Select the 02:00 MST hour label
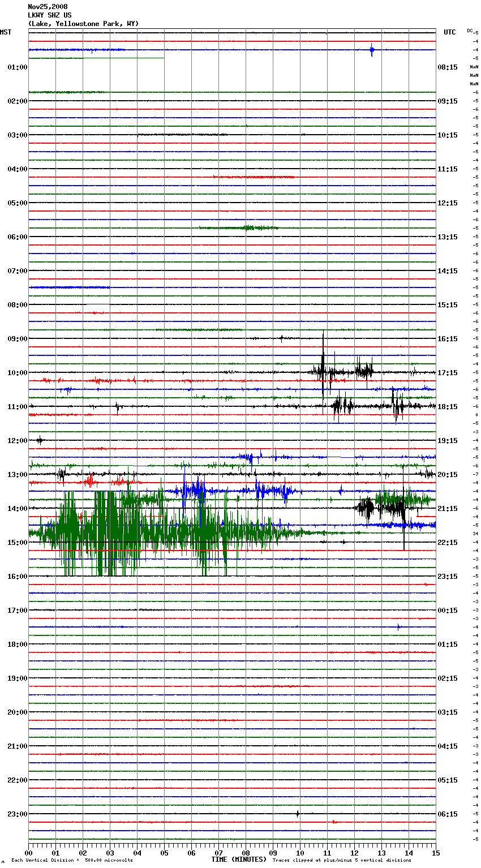Viewport: 481px width, 868px height. [18, 101]
